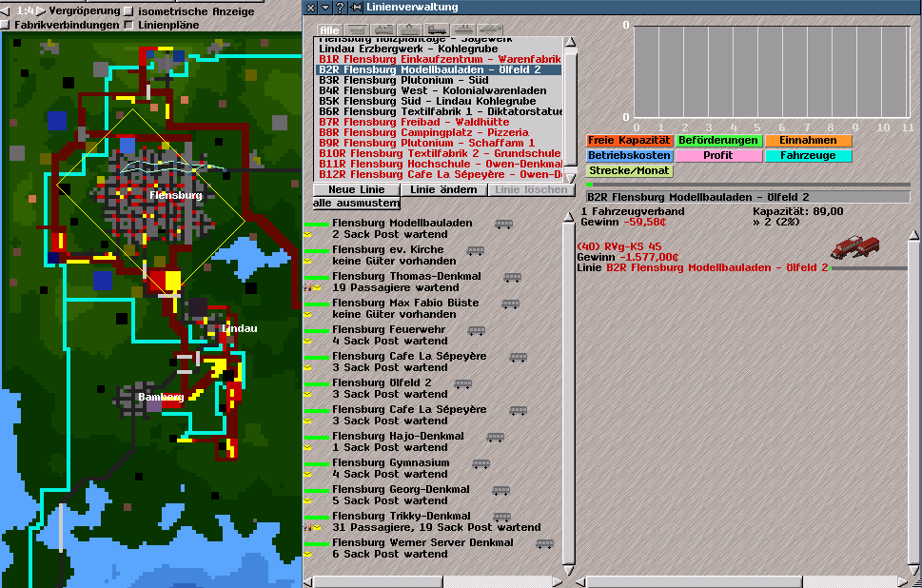The image size is (922, 588).
Task: Click the bus icon beside Flensburg Thomas-Denkmal
Action: click(x=512, y=278)
